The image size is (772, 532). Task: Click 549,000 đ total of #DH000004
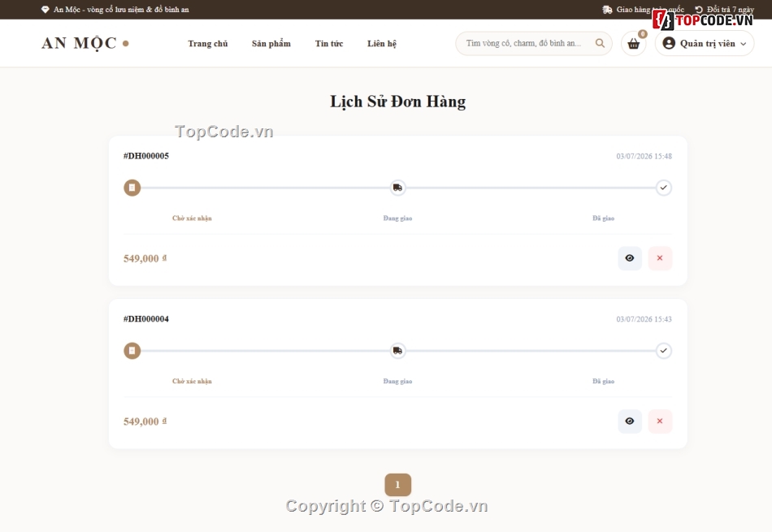(145, 422)
